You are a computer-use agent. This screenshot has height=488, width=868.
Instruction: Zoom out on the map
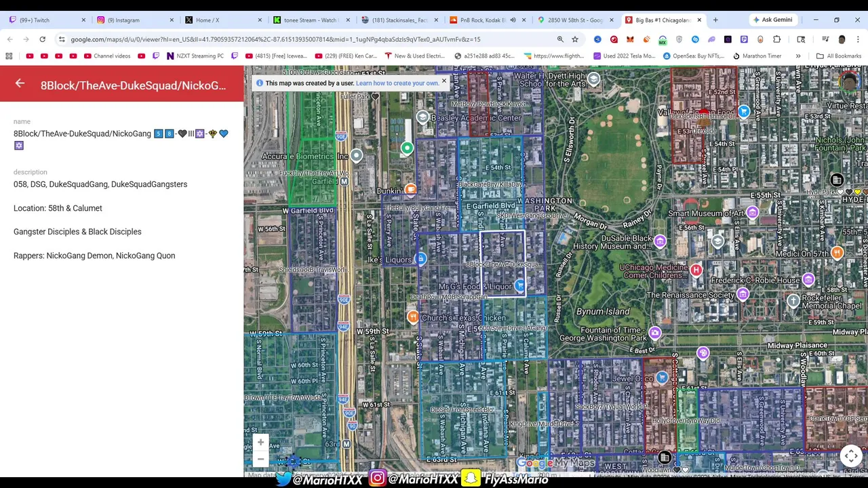[260, 459]
